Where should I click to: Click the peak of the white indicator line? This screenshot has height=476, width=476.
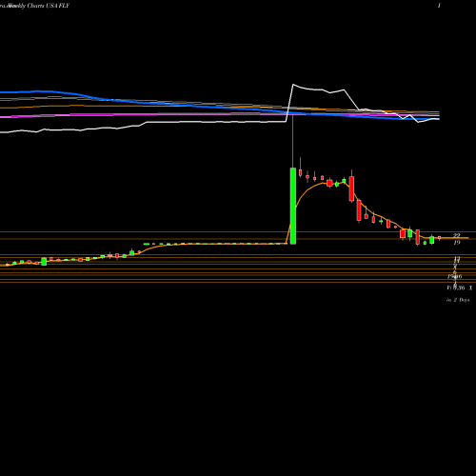pos(293,85)
